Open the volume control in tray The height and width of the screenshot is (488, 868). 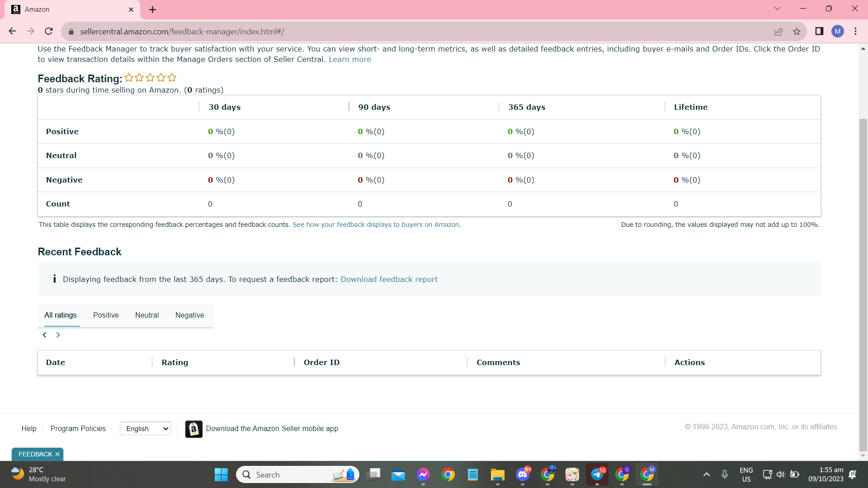point(781,474)
